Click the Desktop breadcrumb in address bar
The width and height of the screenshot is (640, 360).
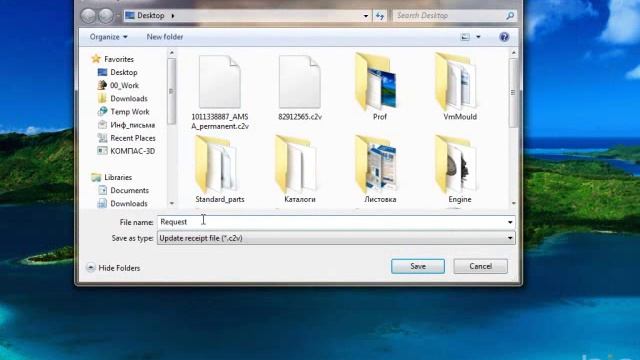tap(150, 16)
